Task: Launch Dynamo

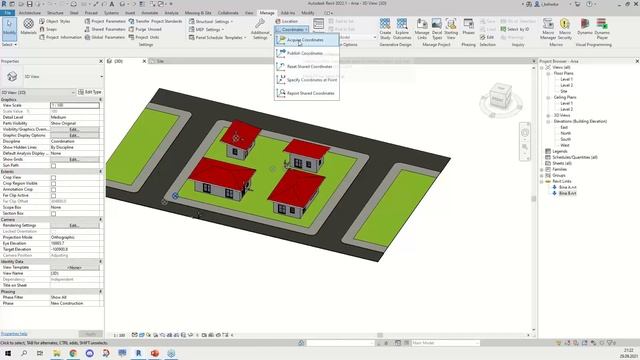Action: pyautogui.click(x=585, y=27)
